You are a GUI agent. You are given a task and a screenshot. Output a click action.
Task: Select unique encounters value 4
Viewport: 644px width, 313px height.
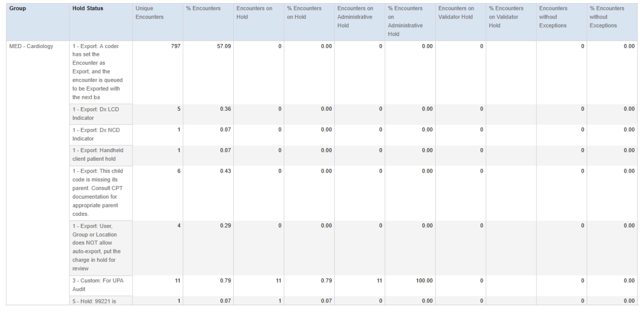179,226
